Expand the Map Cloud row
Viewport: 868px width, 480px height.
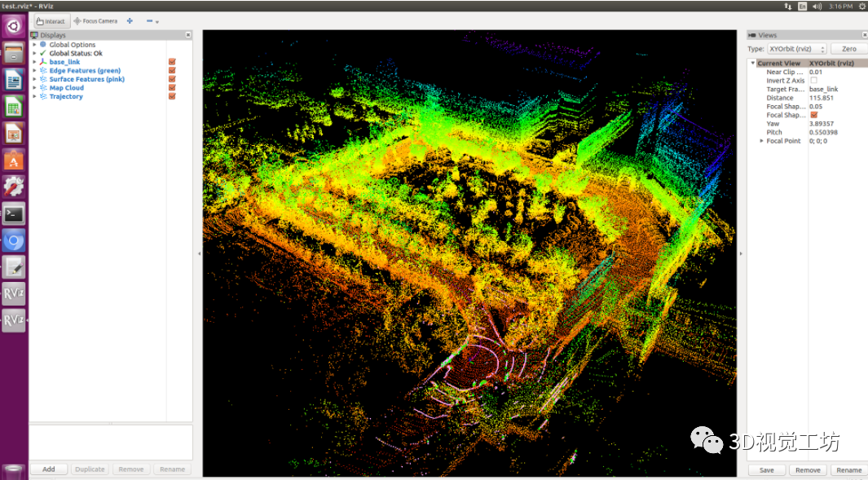[34, 87]
